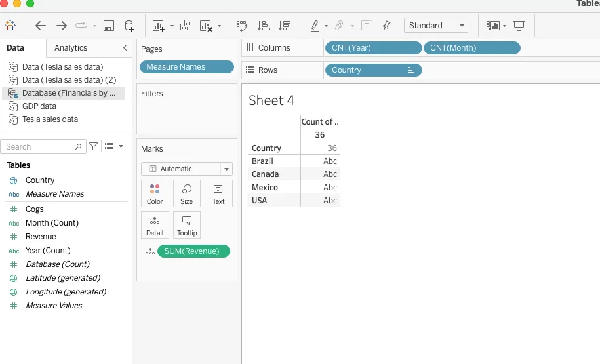This screenshot has width=600, height=364.
Task: Collapse the Data side pane
Action: (x=125, y=48)
